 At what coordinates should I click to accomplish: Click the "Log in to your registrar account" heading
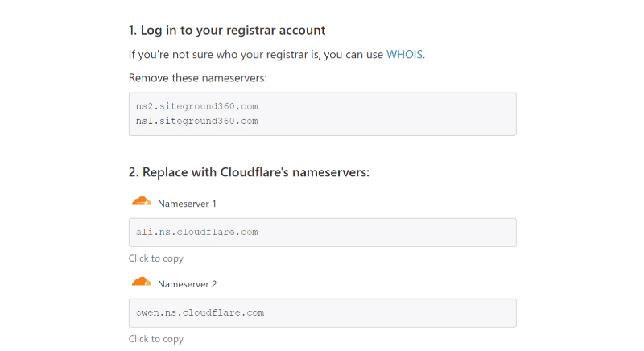point(233,31)
